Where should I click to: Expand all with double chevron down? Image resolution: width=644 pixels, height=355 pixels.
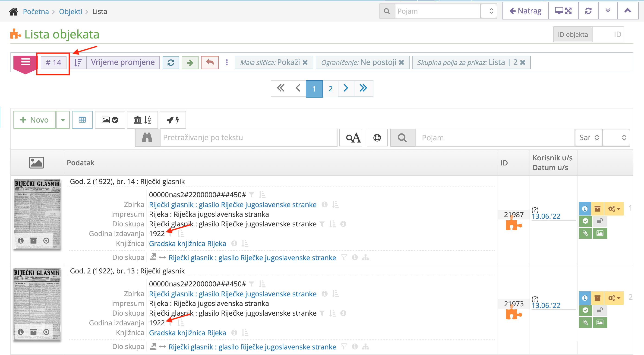pyautogui.click(x=608, y=11)
